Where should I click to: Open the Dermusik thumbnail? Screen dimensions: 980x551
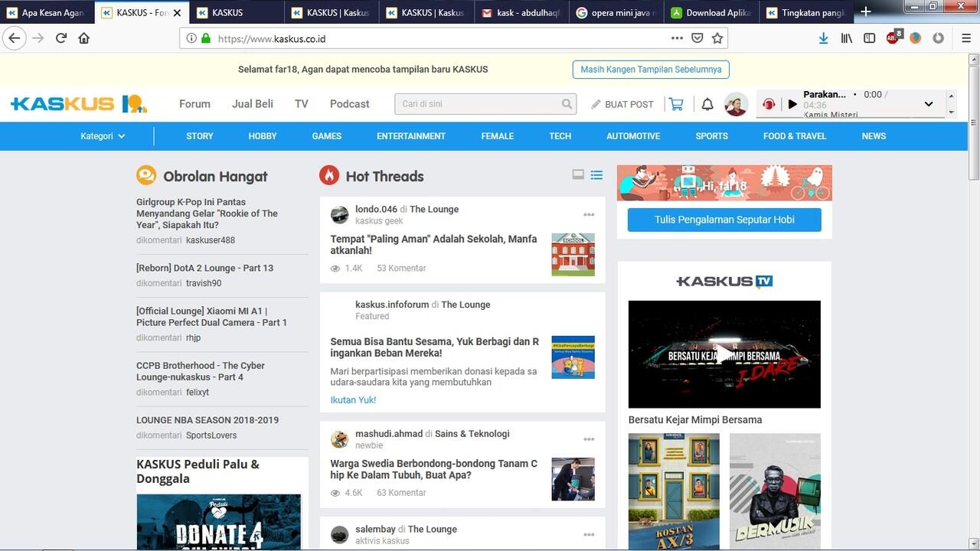tap(775, 491)
